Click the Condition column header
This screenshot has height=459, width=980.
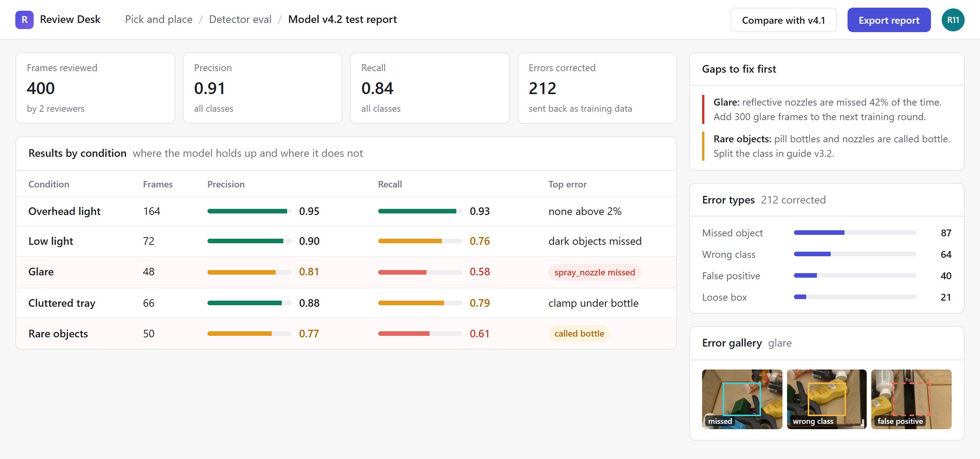coord(49,184)
